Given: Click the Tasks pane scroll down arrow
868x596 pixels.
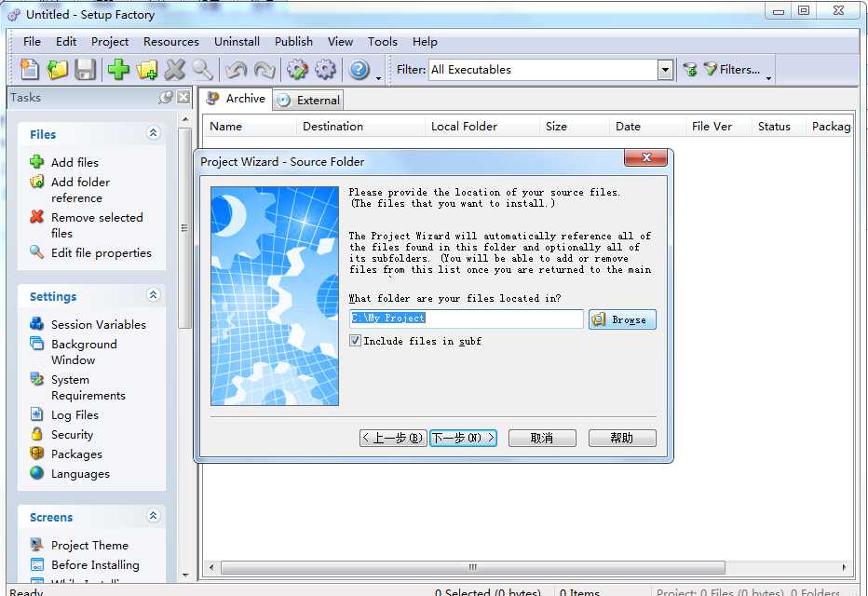Looking at the screenshot, I should coord(185,576).
